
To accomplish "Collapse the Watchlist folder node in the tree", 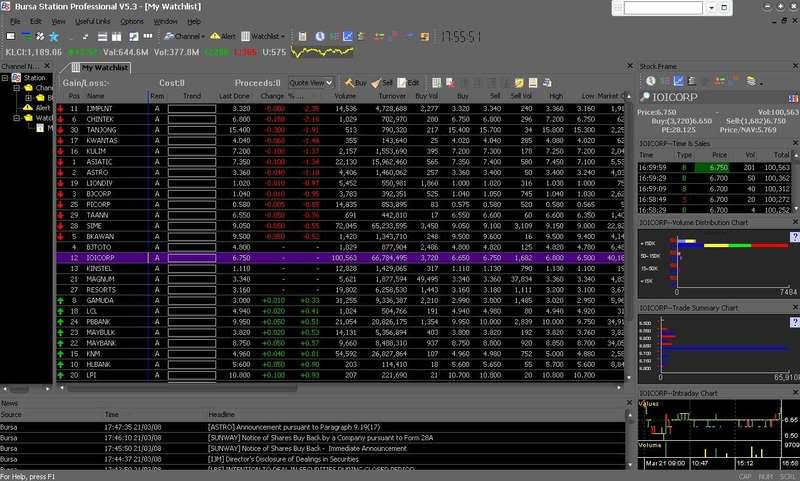I will click(17, 118).
